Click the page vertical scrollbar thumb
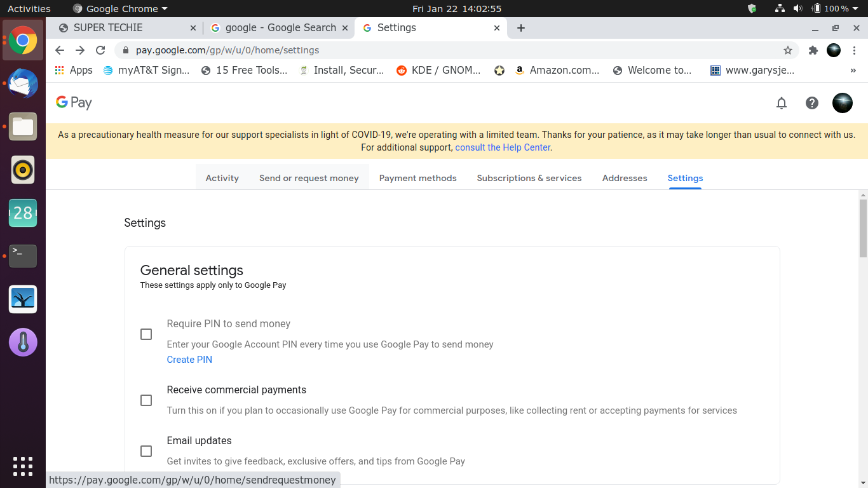 (x=863, y=228)
